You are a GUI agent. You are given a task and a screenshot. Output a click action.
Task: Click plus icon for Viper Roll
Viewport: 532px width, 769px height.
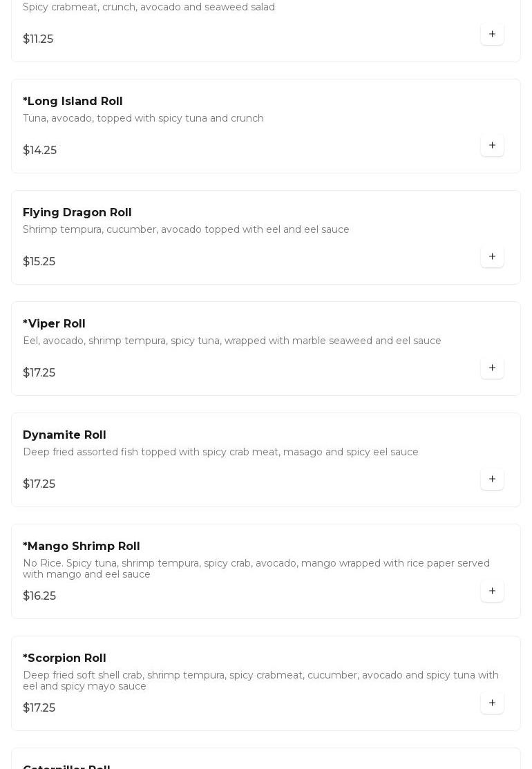pos(492,368)
